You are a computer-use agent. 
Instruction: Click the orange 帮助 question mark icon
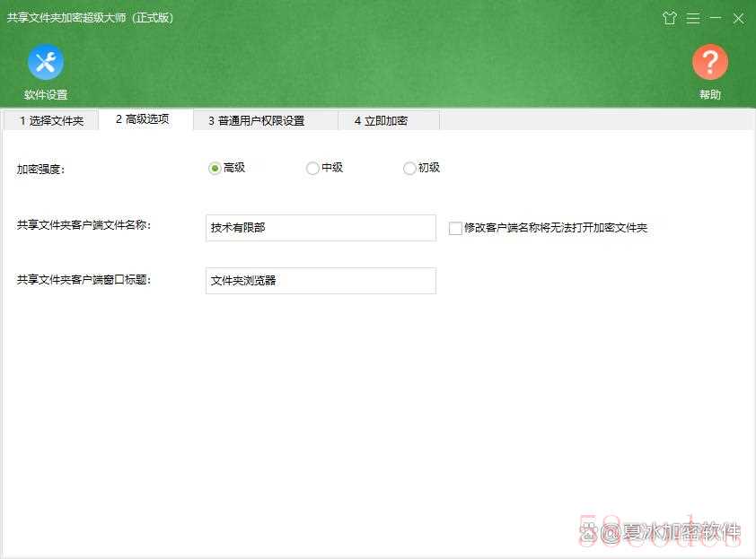pos(709,62)
